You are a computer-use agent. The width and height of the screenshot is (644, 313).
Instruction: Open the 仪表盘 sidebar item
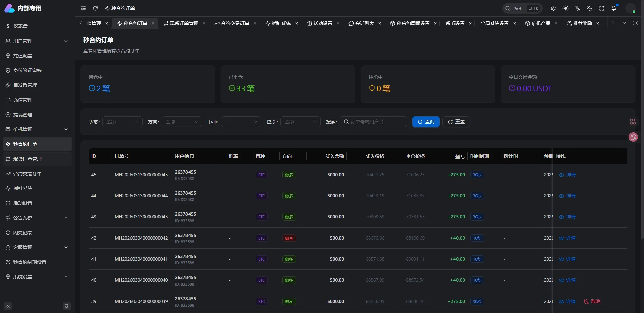(37, 26)
